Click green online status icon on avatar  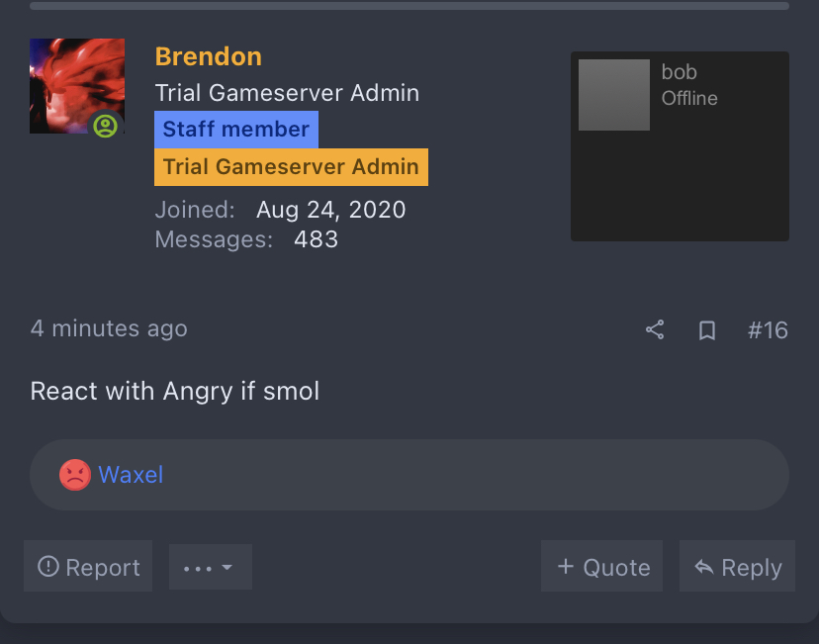[x=105, y=126]
